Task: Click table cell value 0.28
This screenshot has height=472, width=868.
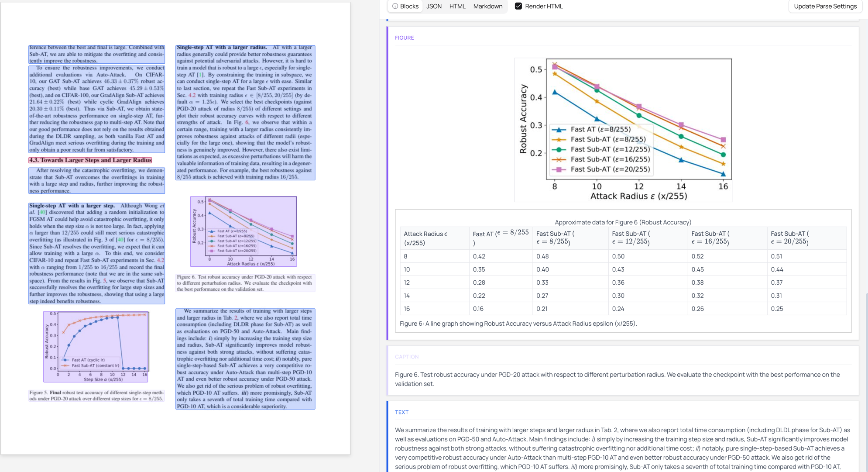Action: pyautogui.click(x=479, y=283)
